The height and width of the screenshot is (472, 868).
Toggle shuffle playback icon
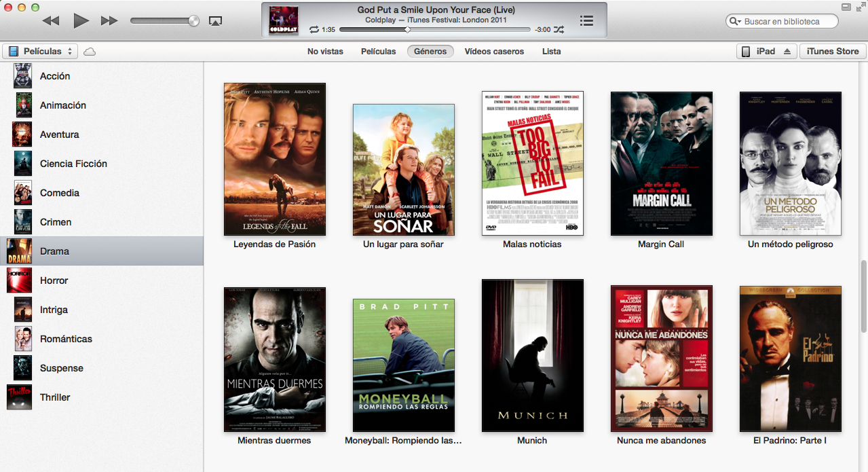(559, 30)
